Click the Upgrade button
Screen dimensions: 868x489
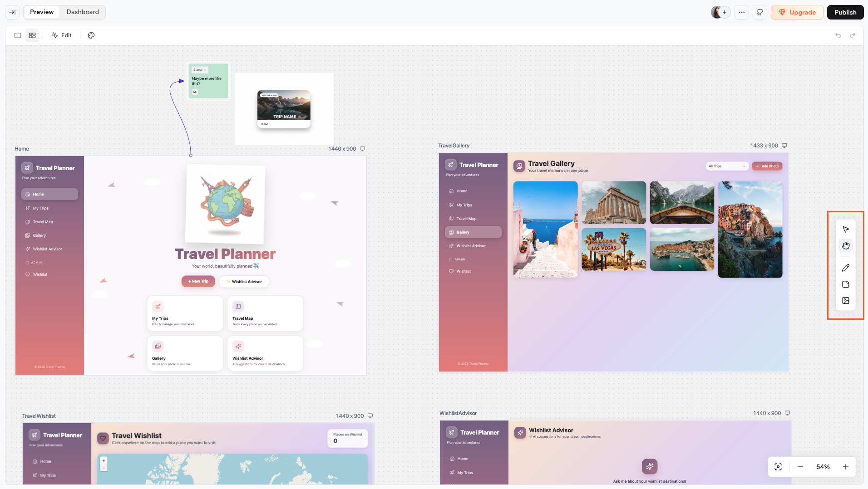[797, 12]
